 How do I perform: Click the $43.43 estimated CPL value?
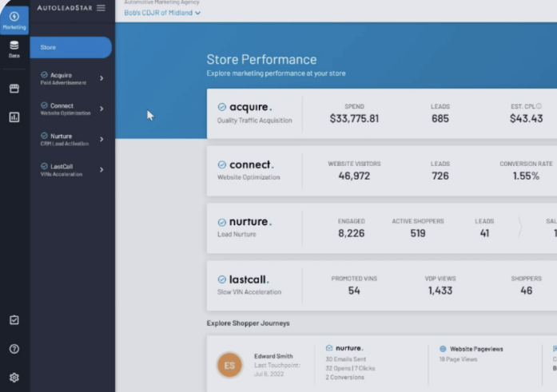526,118
